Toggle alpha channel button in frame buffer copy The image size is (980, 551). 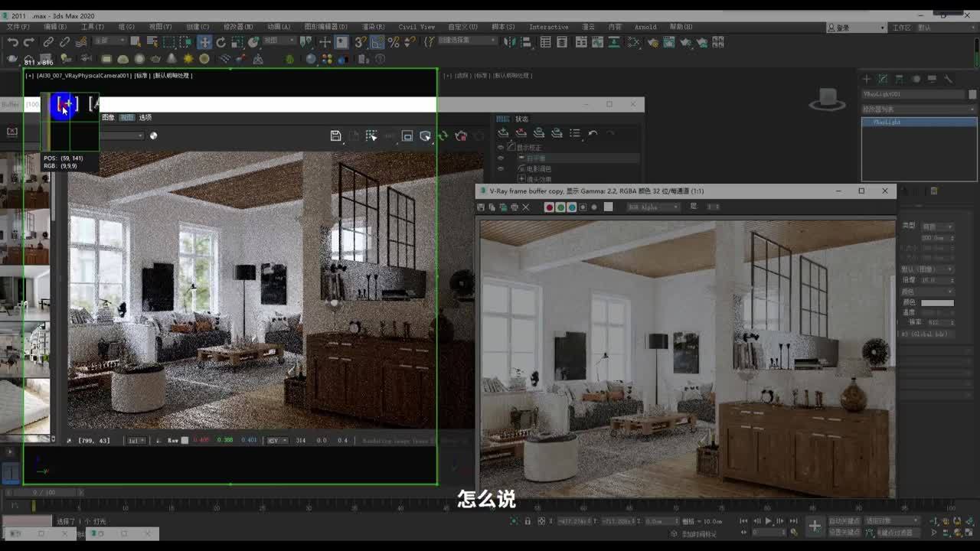tap(583, 207)
